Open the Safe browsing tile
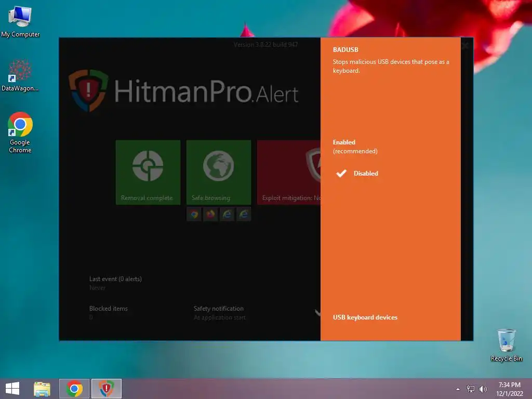 [219, 172]
